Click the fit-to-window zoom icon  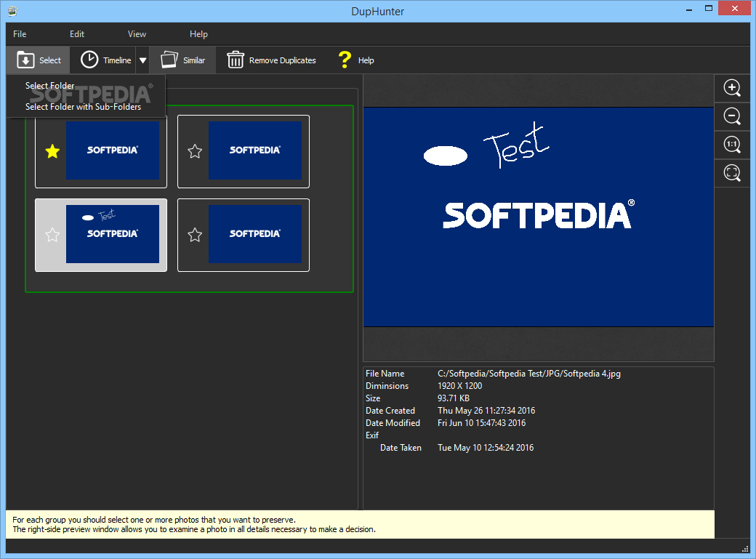click(733, 173)
